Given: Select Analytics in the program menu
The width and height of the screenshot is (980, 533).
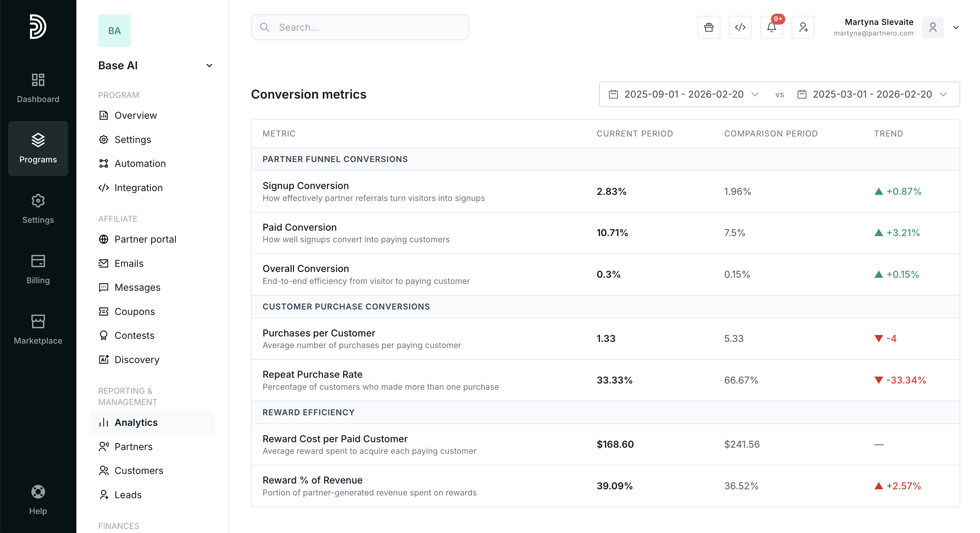Looking at the screenshot, I should click(x=136, y=422).
